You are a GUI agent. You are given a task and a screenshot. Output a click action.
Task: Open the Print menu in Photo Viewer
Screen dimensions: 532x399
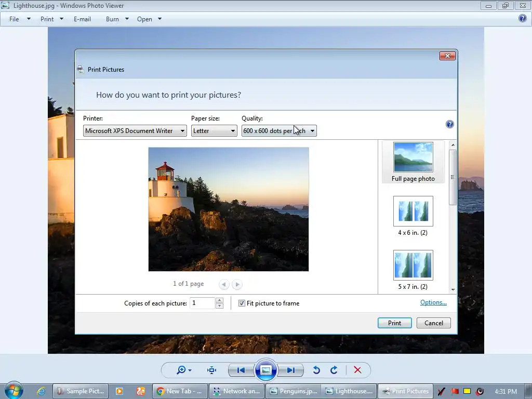[x=51, y=19]
